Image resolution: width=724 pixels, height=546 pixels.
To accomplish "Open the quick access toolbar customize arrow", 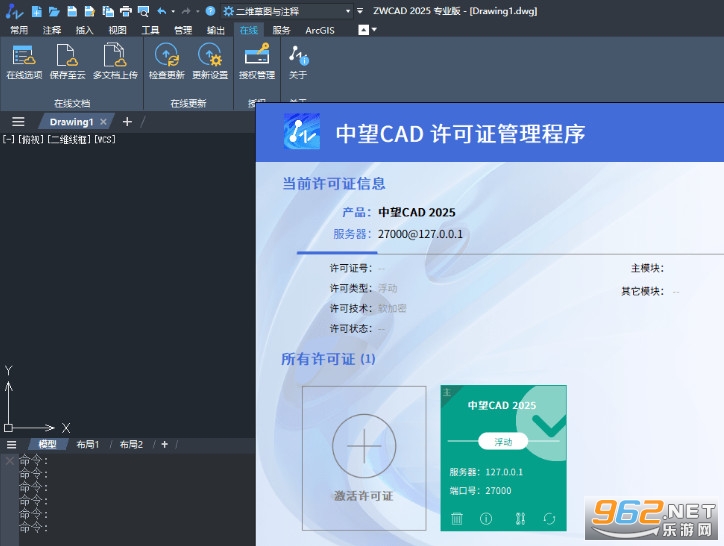I will tap(360, 11).
